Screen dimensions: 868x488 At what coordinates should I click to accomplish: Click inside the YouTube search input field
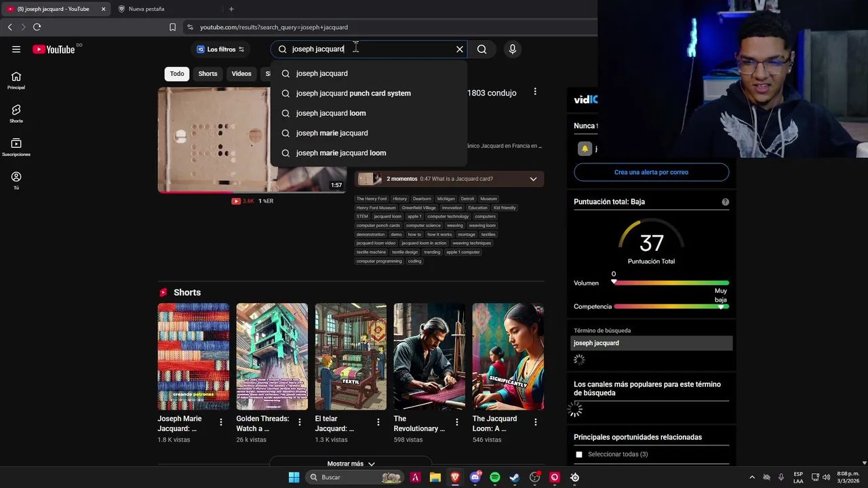370,49
